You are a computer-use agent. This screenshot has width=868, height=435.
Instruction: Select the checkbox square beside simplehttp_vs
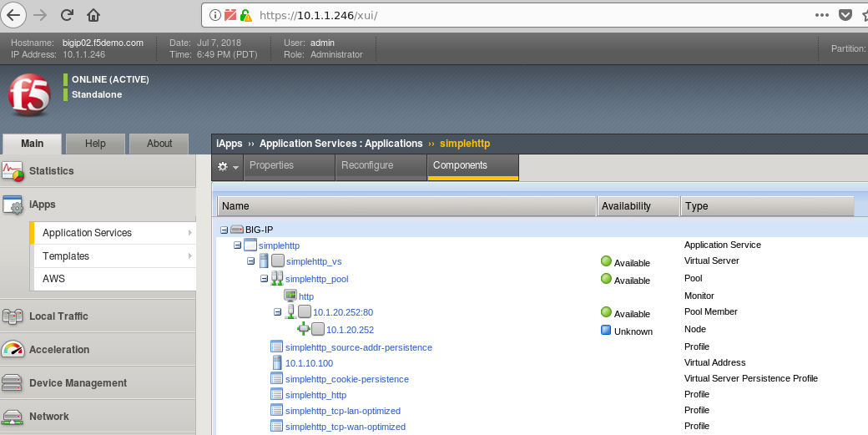[278, 260]
